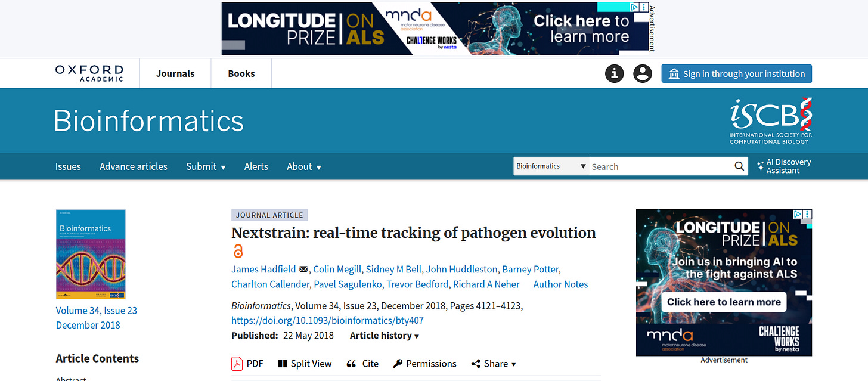The height and width of the screenshot is (381, 868).
Task: Open the Bioinformatics journal cover thumbnail
Action: pyautogui.click(x=91, y=255)
